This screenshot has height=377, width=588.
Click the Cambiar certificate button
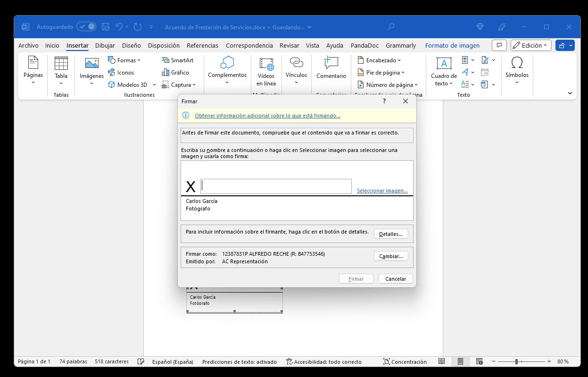pos(391,256)
